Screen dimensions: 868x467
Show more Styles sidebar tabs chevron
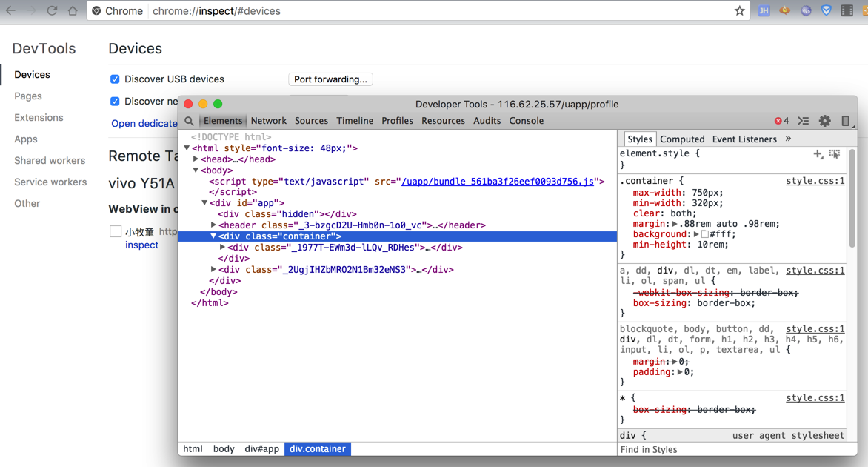pyautogui.click(x=788, y=139)
